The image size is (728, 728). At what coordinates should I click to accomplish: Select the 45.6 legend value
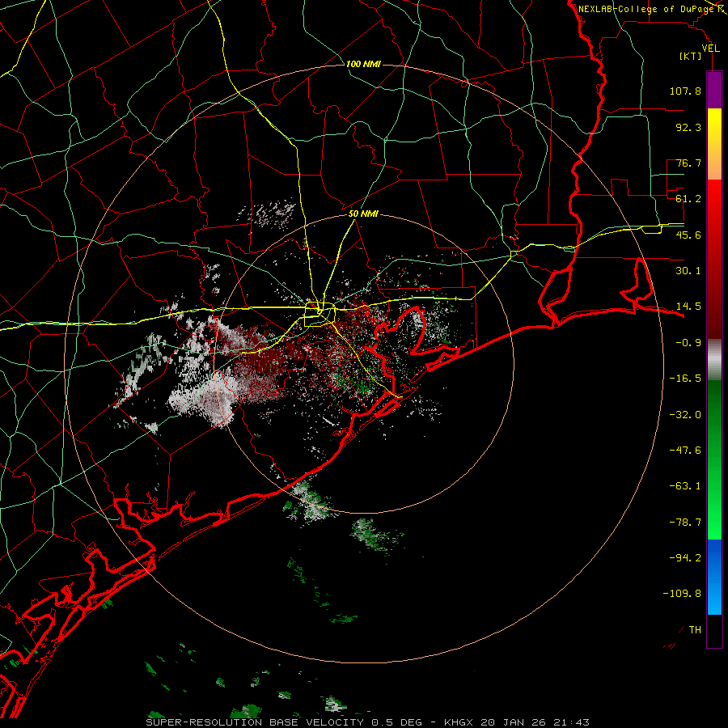[688, 235]
